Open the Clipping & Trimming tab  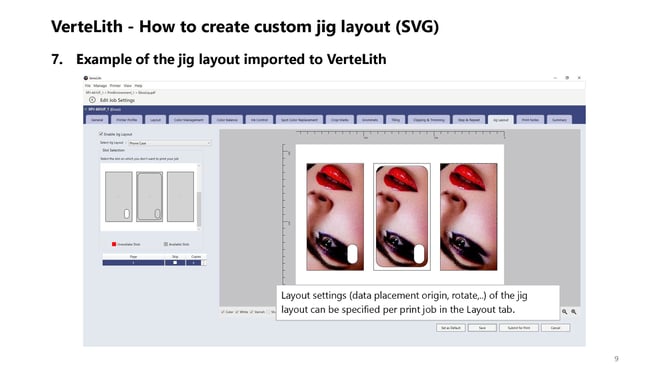coord(429,120)
